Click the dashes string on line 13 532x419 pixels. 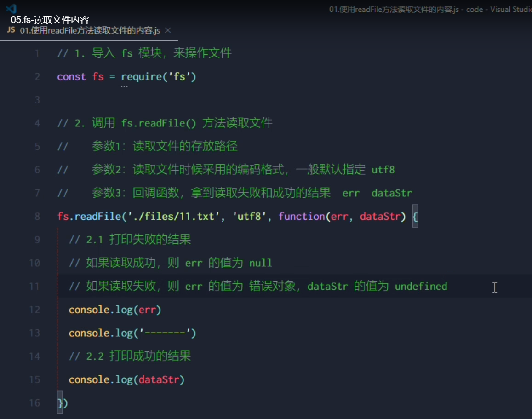[165, 333]
